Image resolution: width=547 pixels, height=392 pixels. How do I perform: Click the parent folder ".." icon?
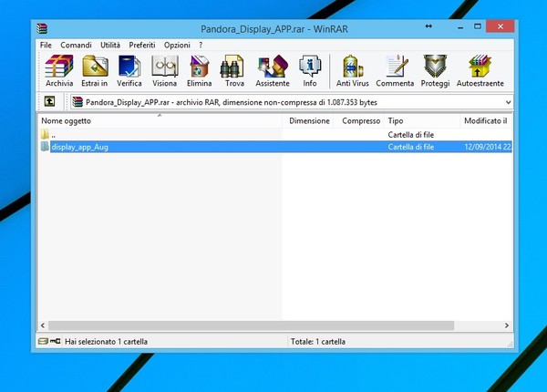(45, 134)
